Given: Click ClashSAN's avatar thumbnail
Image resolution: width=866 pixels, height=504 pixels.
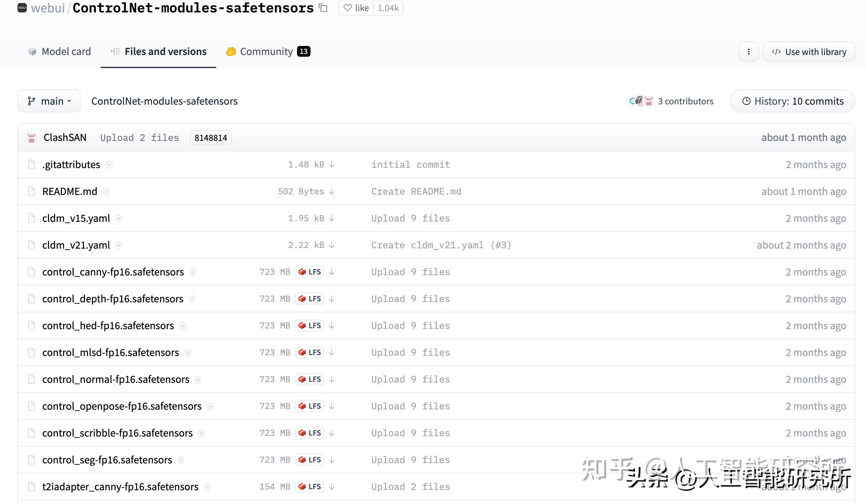Looking at the screenshot, I should point(31,138).
